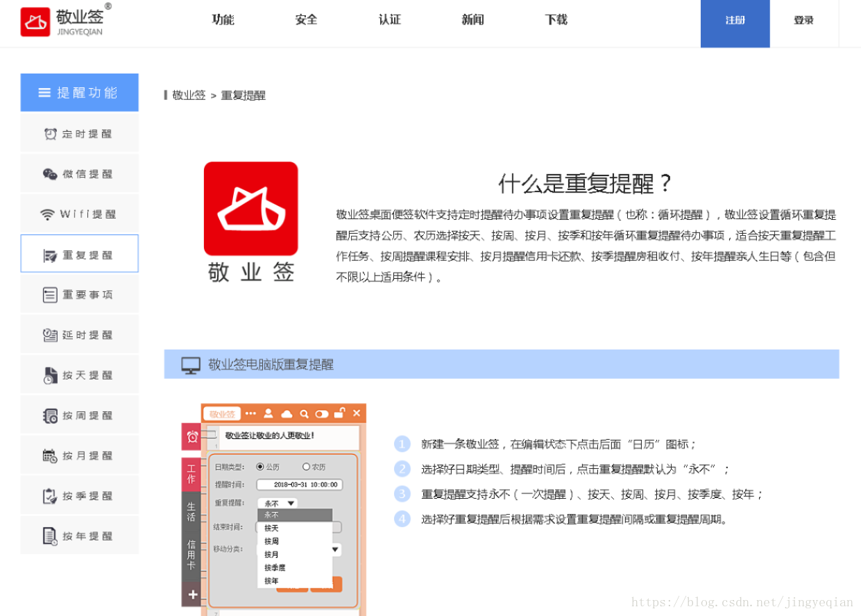Toggle the switch icon in the app titlebar
The image size is (861, 616).
(321, 413)
